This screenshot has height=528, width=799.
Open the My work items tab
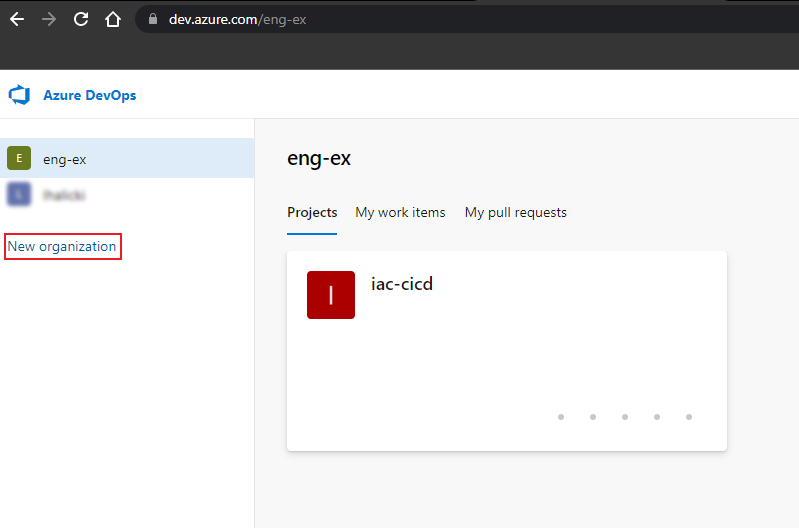(400, 213)
